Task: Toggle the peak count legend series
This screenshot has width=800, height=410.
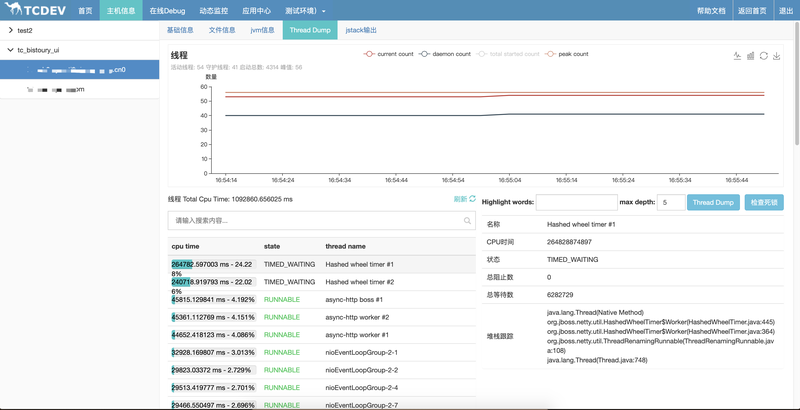Action: [x=567, y=54]
